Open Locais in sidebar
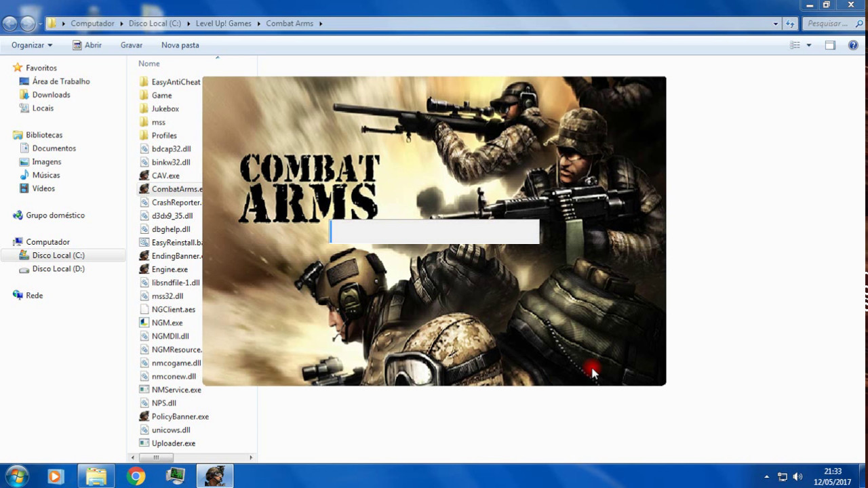The image size is (868, 488). (43, 108)
